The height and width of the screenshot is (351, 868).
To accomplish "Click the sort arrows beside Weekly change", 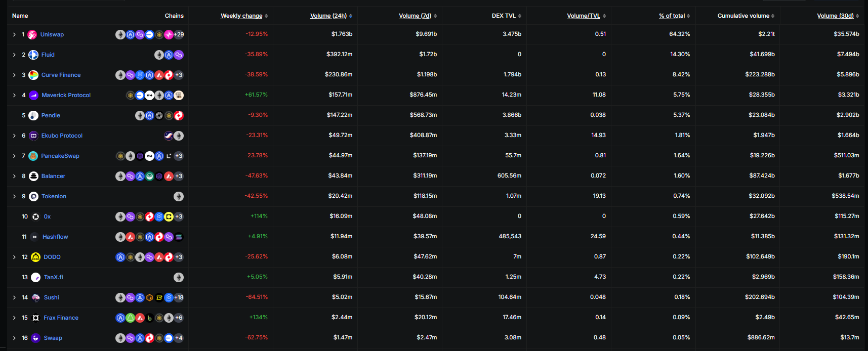I will 266,16.
